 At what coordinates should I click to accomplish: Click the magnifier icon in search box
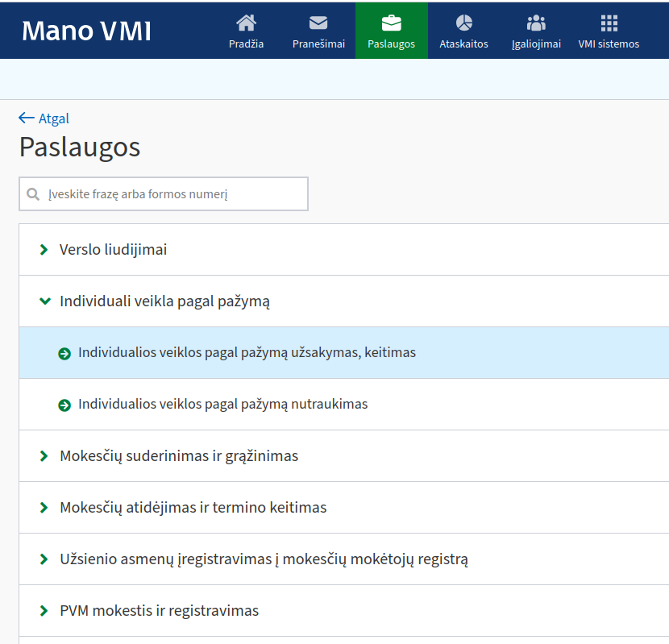pyautogui.click(x=33, y=194)
